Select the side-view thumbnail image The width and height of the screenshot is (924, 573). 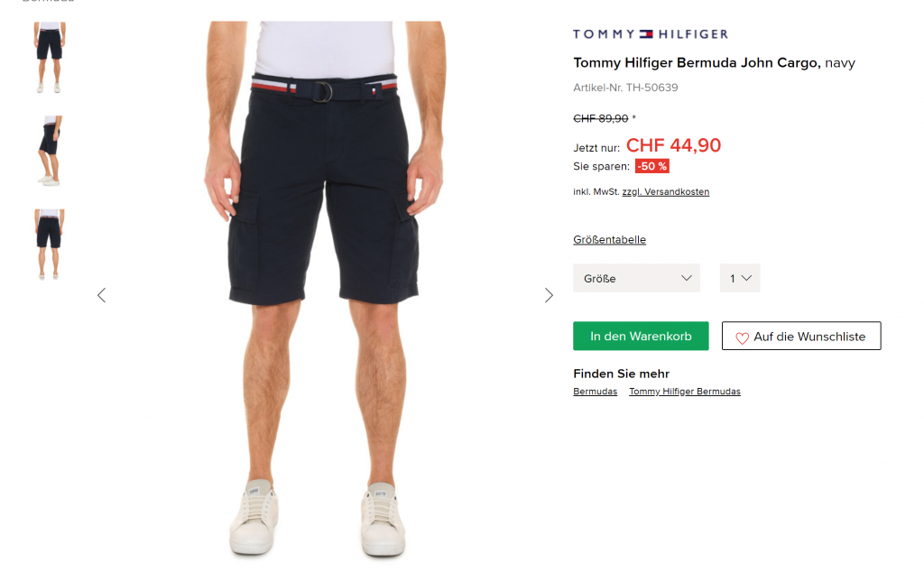[x=50, y=151]
